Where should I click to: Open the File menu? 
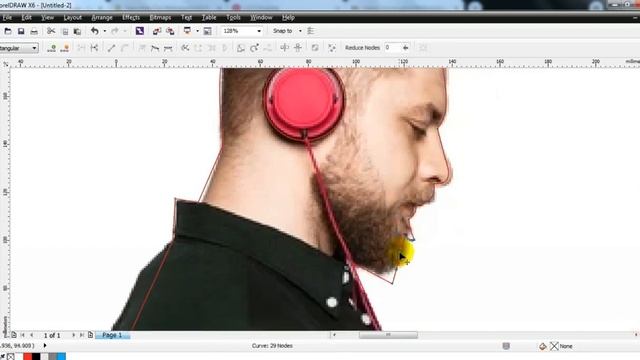coord(7,18)
